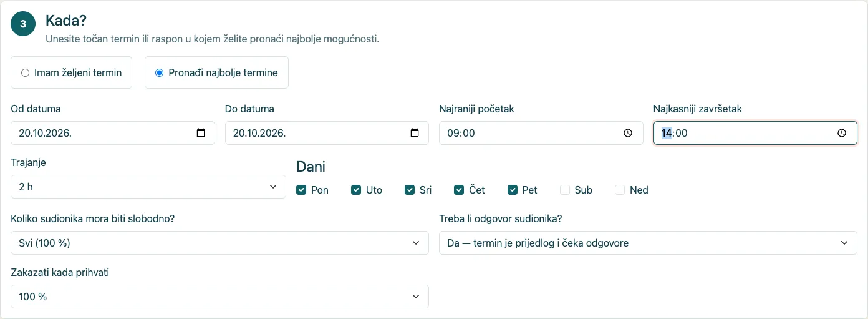Viewport: 868px width, 319px height.
Task: Open calendar picker in Od datuma field
Action: tap(201, 133)
